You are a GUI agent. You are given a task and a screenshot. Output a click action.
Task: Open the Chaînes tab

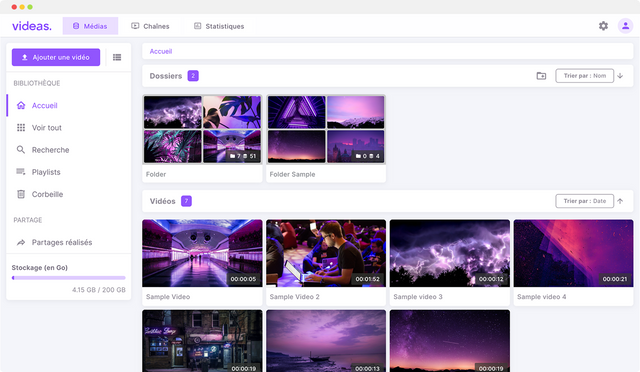[x=150, y=26]
